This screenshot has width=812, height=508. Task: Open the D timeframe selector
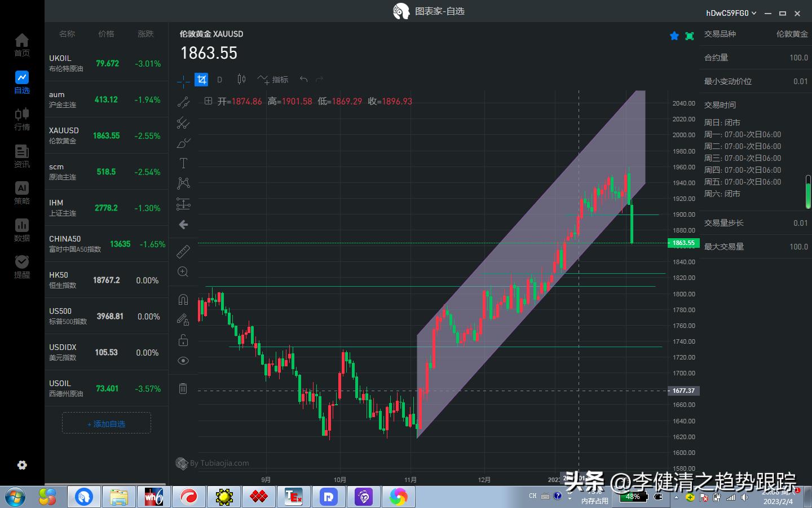[x=220, y=80]
